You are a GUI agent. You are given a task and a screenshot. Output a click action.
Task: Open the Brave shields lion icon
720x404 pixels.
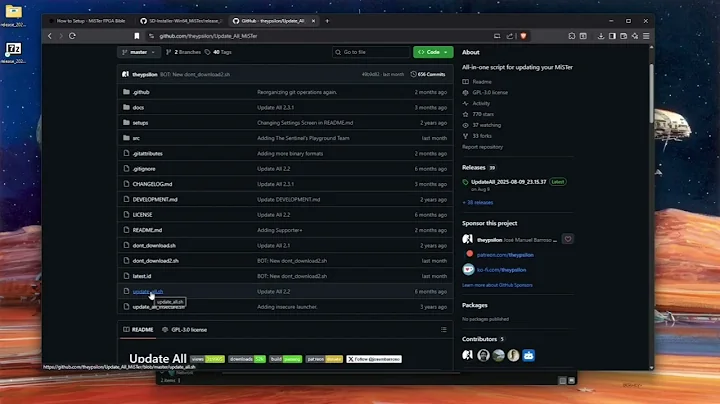523,36
